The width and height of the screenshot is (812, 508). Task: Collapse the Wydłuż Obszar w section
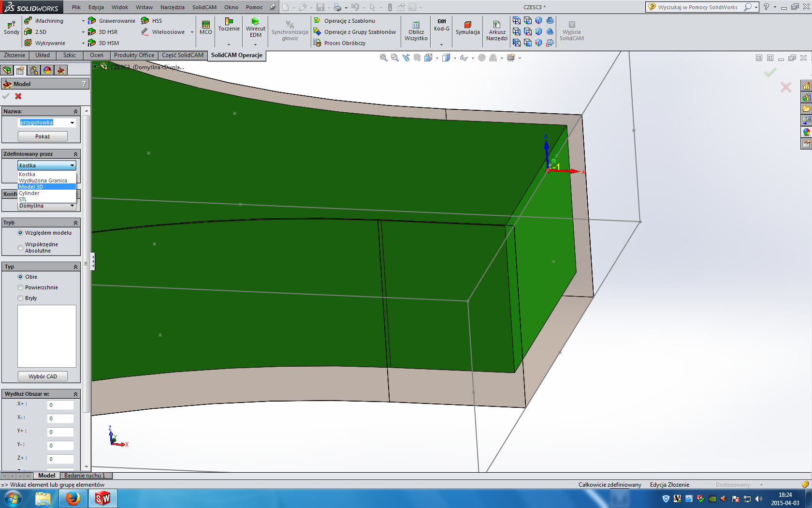75,394
